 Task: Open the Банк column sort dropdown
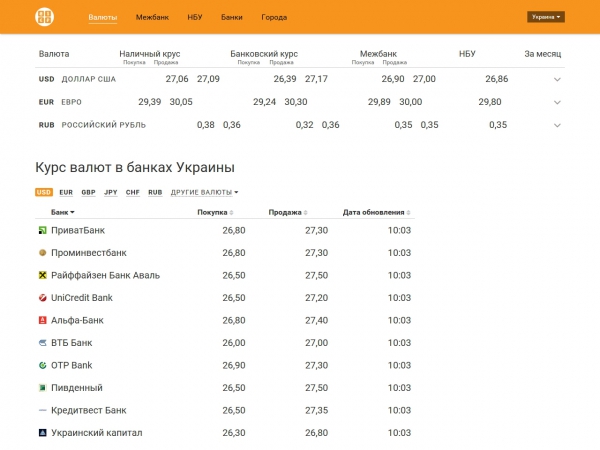click(63, 212)
